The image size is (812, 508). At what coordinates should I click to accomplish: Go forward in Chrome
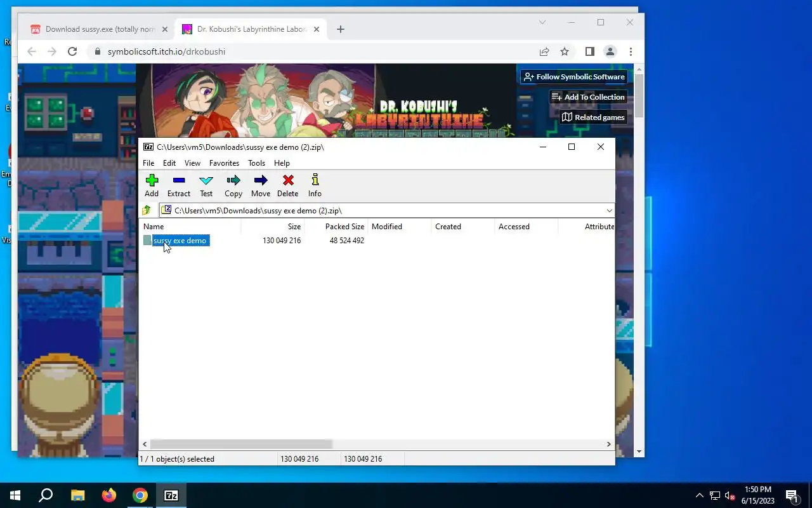point(52,51)
